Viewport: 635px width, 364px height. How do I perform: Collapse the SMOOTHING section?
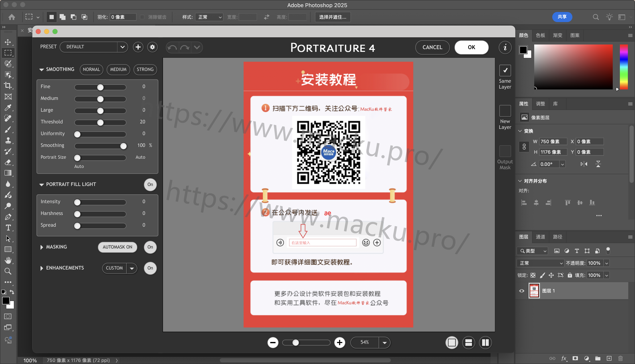click(42, 69)
